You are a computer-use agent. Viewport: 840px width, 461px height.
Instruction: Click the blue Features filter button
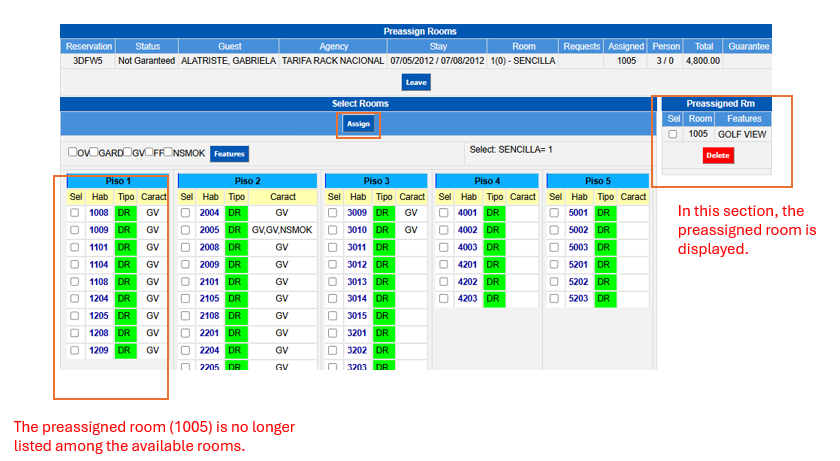(229, 154)
